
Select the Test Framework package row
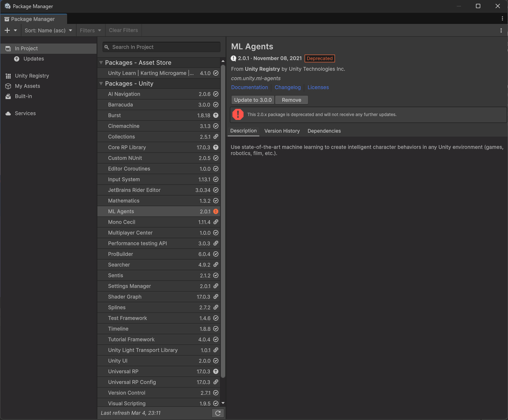159,318
